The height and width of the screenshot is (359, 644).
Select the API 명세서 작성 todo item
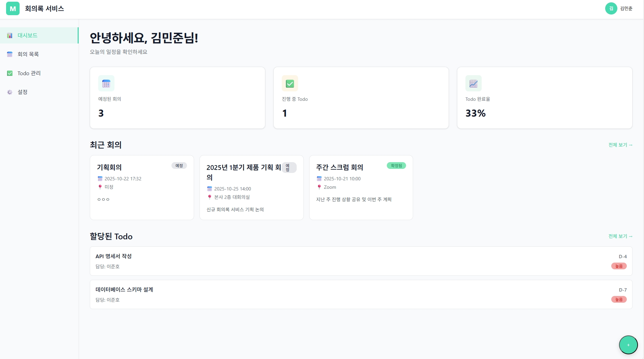pyautogui.click(x=361, y=261)
